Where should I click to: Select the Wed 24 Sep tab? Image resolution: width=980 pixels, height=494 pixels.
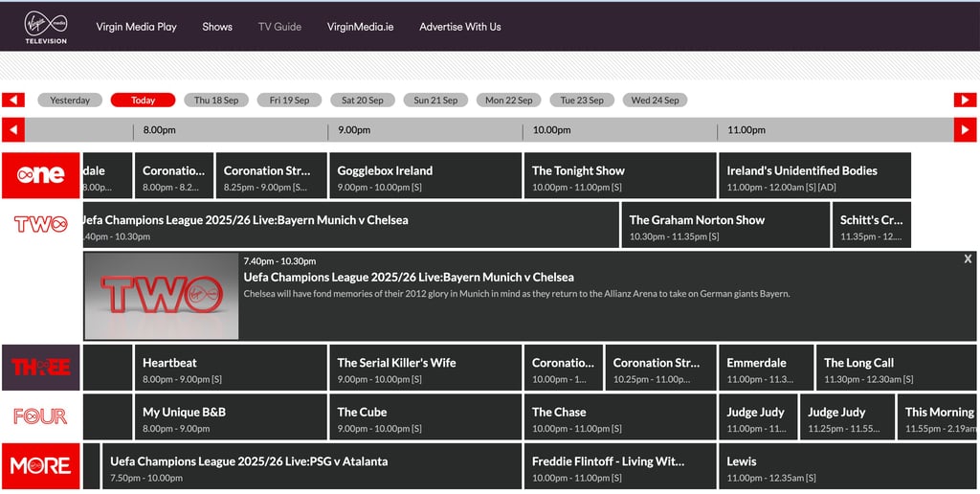click(655, 101)
